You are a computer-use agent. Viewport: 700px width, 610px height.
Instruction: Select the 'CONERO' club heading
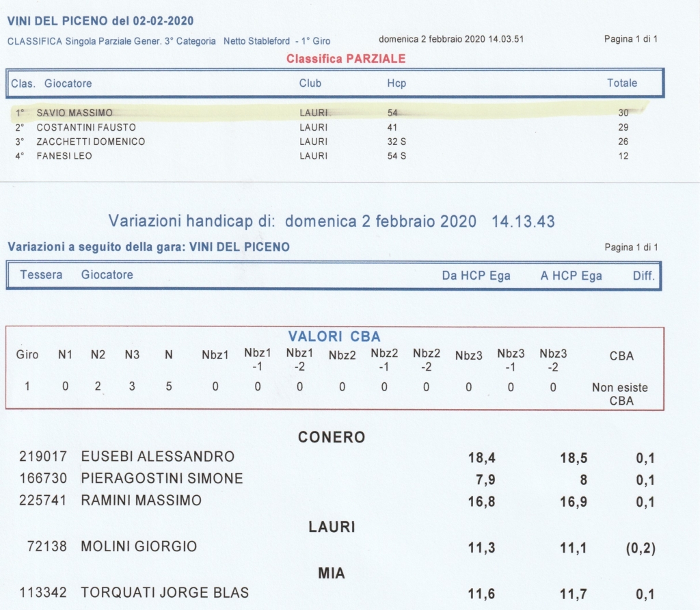pyautogui.click(x=332, y=437)
